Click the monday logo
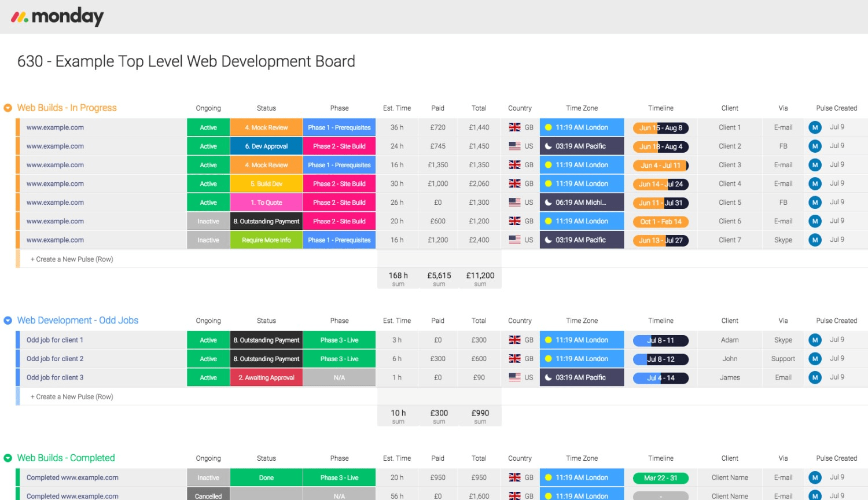 [x=57, y=17]
